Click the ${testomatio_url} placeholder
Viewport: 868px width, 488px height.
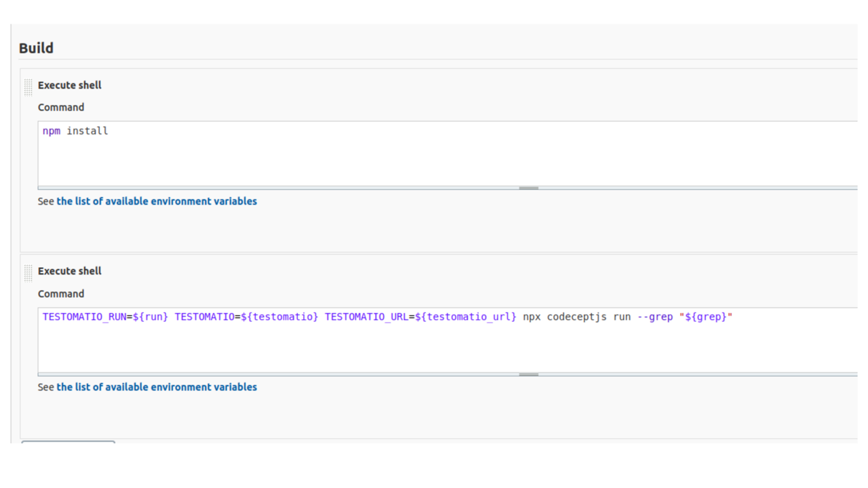(465, 317)
